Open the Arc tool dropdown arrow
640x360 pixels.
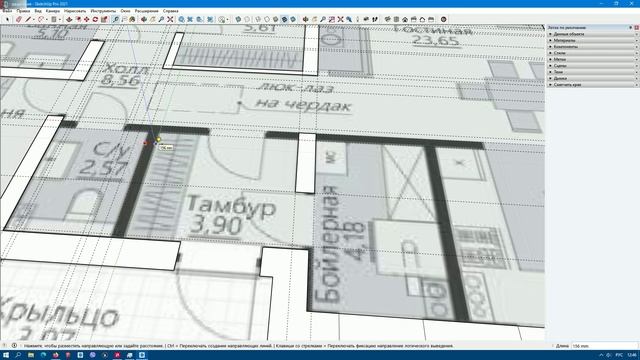[x=47, y=19]
